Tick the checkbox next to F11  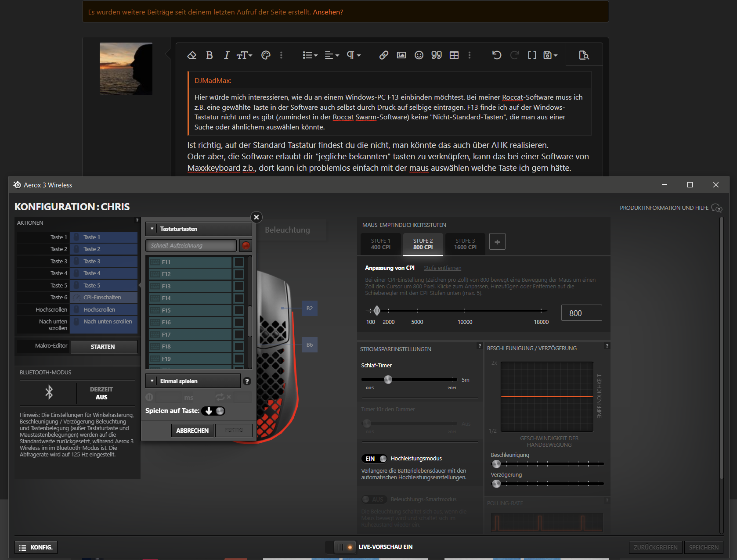(x=239, y=262)
